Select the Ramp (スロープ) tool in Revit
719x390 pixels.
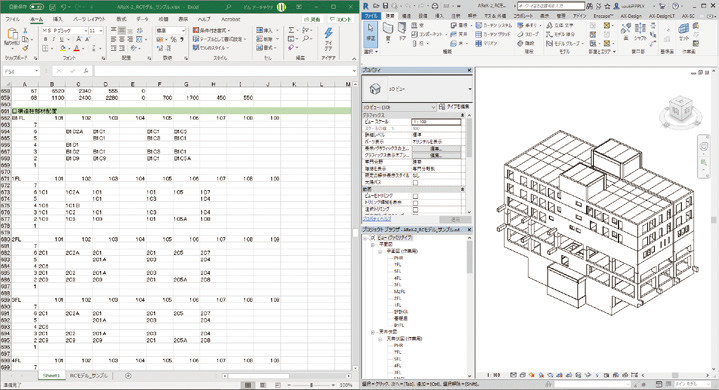pos(528,34)
